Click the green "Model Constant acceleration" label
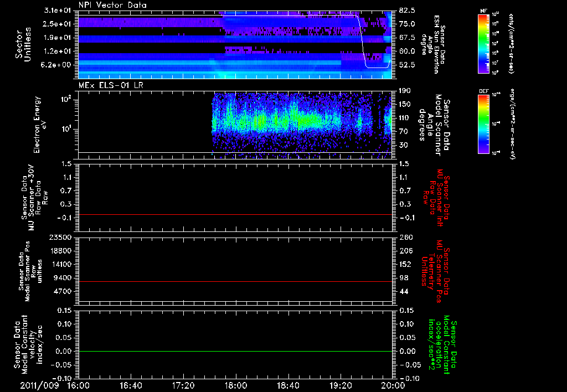Image resolution: width=567 pixels, height=392 pixels. coord(442,344)
